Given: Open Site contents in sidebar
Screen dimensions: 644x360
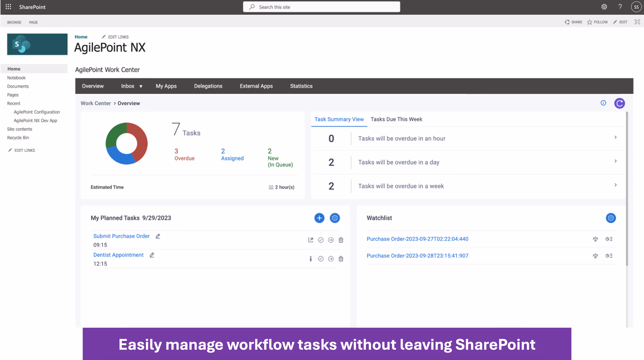Looking at the screenshot, I should (x=20, y=129).
